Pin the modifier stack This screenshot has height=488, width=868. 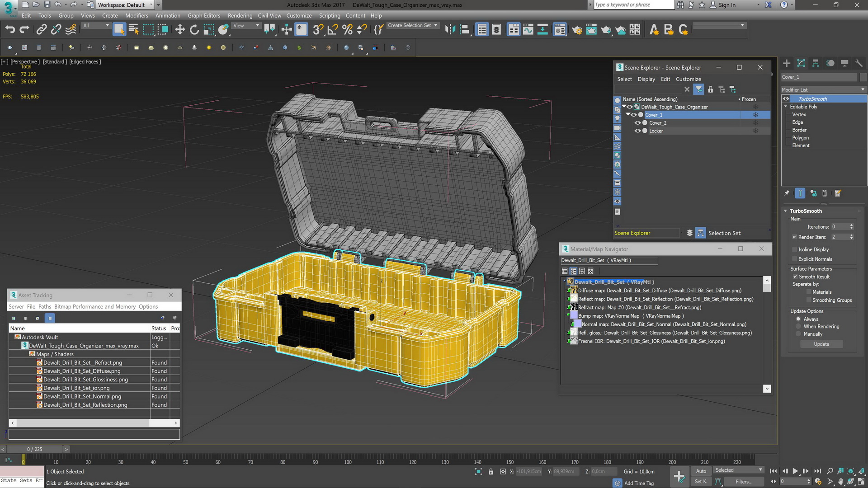tap(787, 193)
